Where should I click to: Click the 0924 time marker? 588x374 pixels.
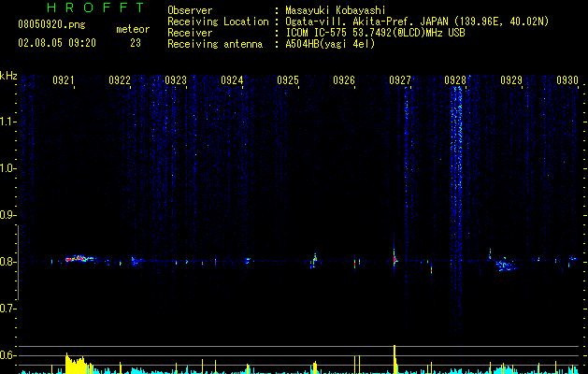(232, 79)
